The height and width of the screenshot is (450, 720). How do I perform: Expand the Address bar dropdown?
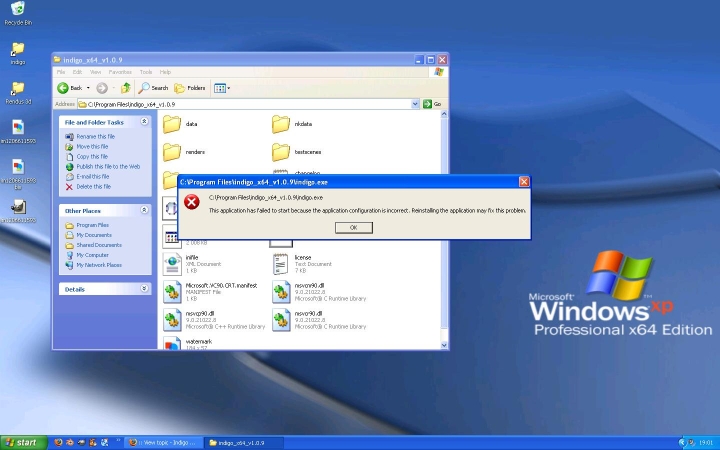pyautogui.click(x=415, y=104)
